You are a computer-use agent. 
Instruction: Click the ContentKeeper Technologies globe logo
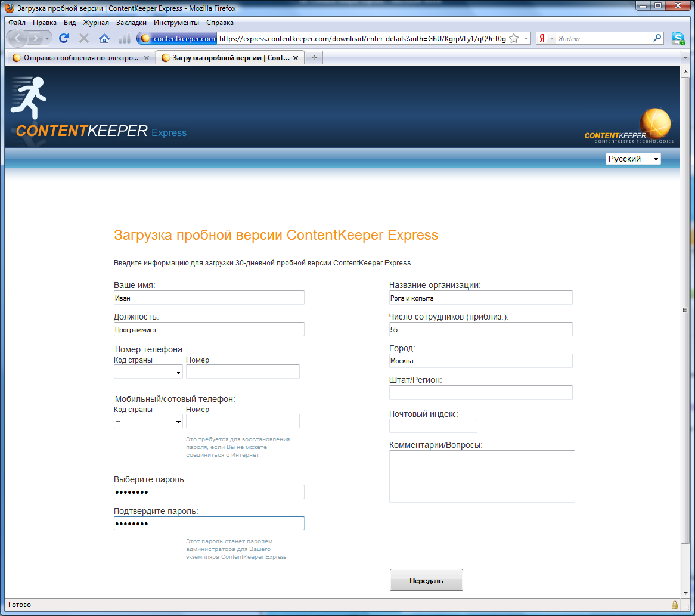click(x=629, y=126)
